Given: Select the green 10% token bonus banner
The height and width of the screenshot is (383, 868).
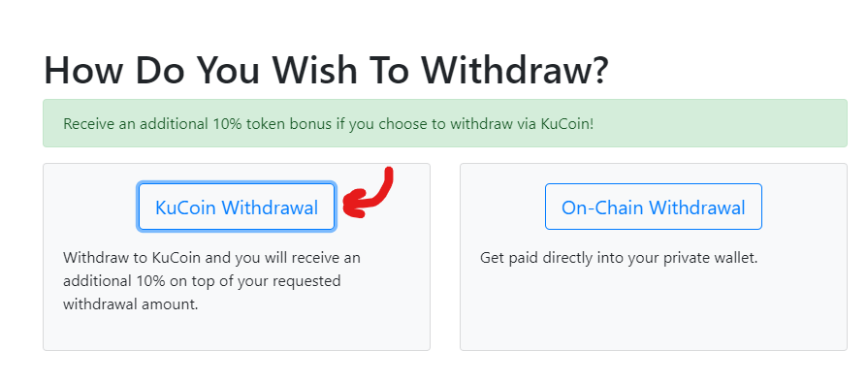Looking at the screenshot, I should pos(445,123).
